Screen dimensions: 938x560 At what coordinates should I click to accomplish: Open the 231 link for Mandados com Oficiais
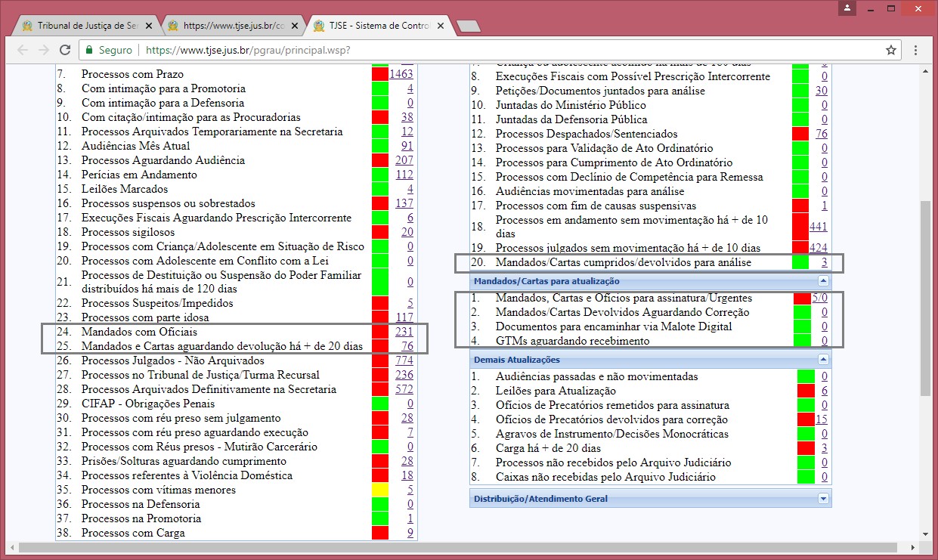point(404,332)
